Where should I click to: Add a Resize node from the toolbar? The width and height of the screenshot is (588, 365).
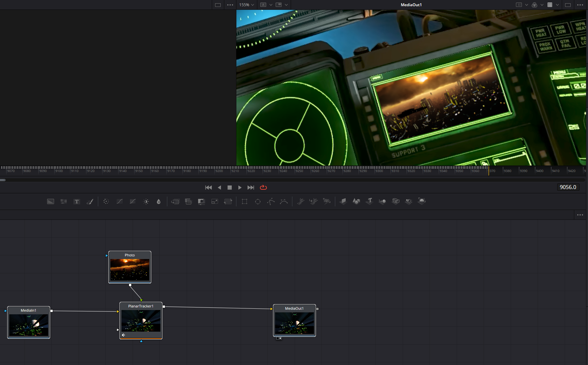(214, 201)
